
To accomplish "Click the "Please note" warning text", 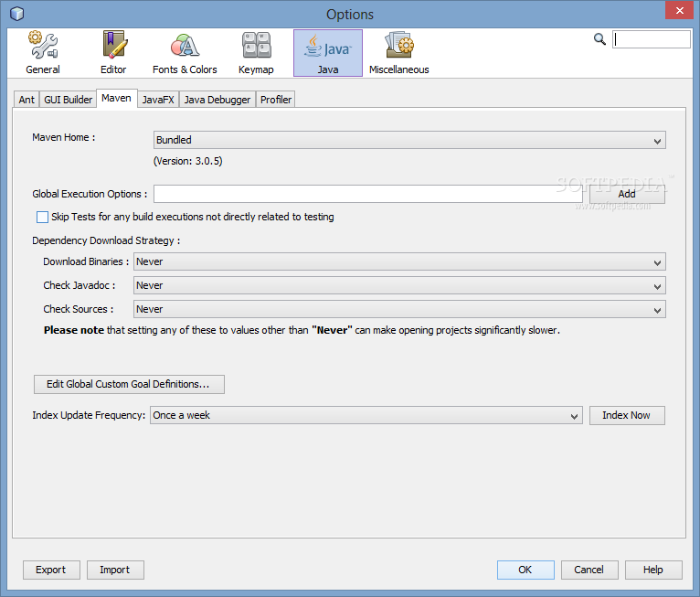I will pos(302,330).
